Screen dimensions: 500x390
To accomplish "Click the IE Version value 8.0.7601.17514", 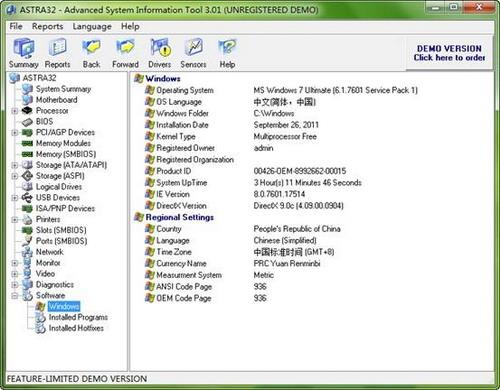I will click(279, 194).
